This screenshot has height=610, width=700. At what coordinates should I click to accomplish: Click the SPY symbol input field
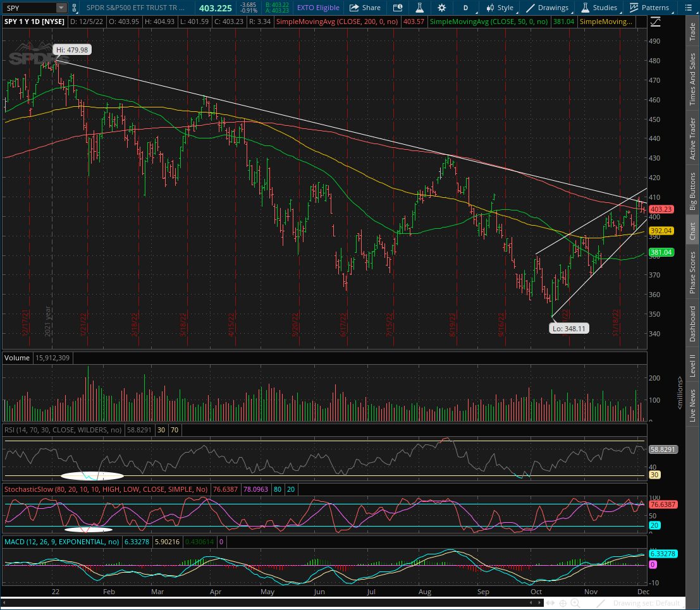tap(30, 8)
